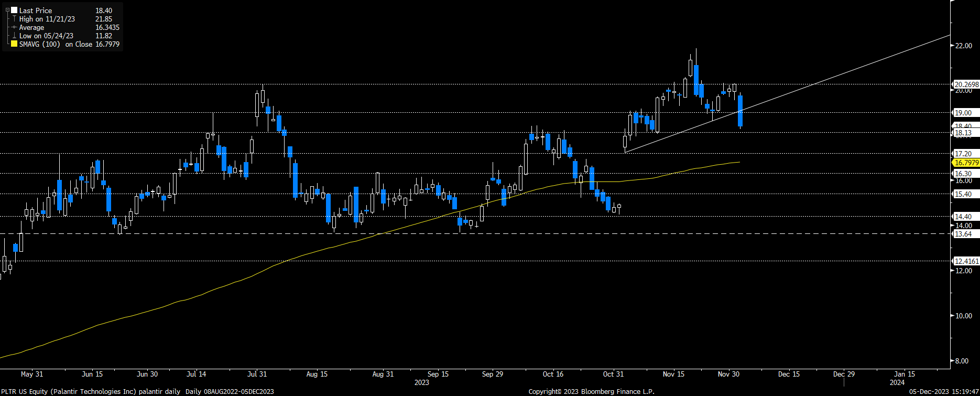This screenshot has height=396, width=980.
Task: Click the 'Jun 15' date axis label
Action: coord(92,374)
